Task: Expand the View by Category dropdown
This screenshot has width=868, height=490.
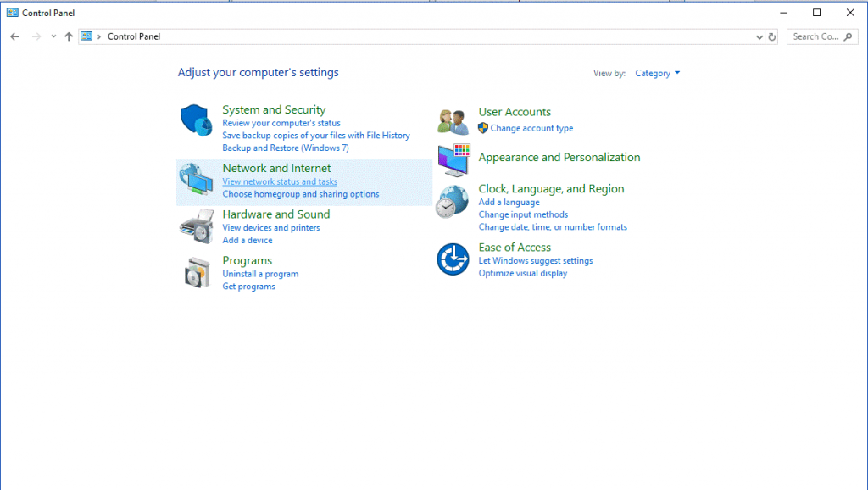Action: click(657, 73)
